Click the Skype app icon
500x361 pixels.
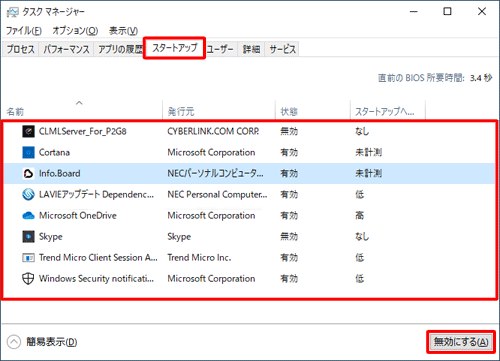click(x=28, y=237)
